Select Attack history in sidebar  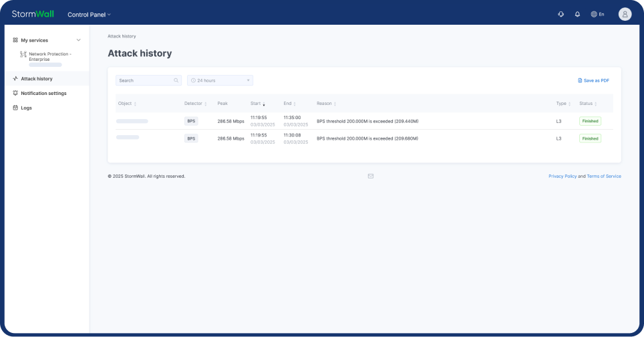pos(36,79)
